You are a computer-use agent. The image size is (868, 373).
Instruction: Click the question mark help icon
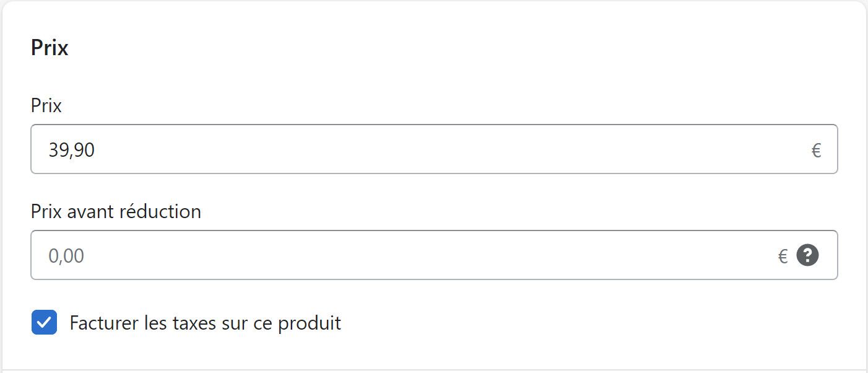pyautogui.click(x=807, y=255)
